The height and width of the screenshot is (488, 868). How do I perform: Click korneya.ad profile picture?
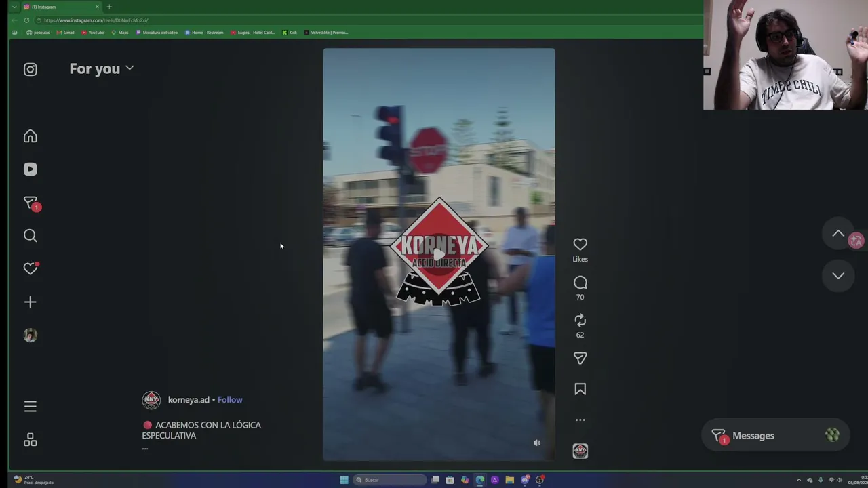[151, 400]
